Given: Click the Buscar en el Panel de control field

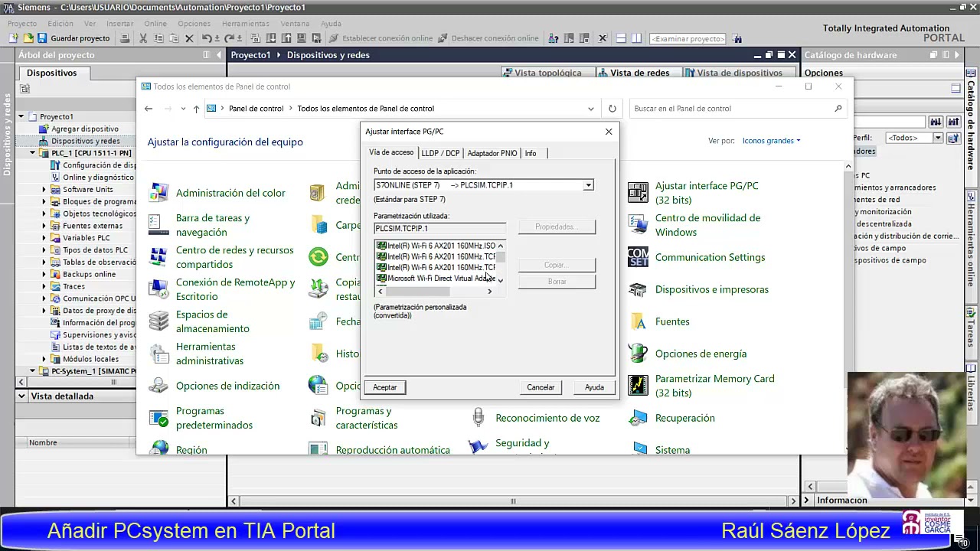Looking at the screenshot, I should click(735, 109).
